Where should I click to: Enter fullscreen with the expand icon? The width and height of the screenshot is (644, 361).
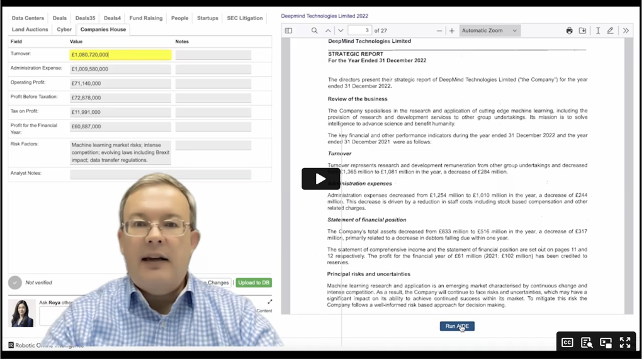click(x=626, y=343)
